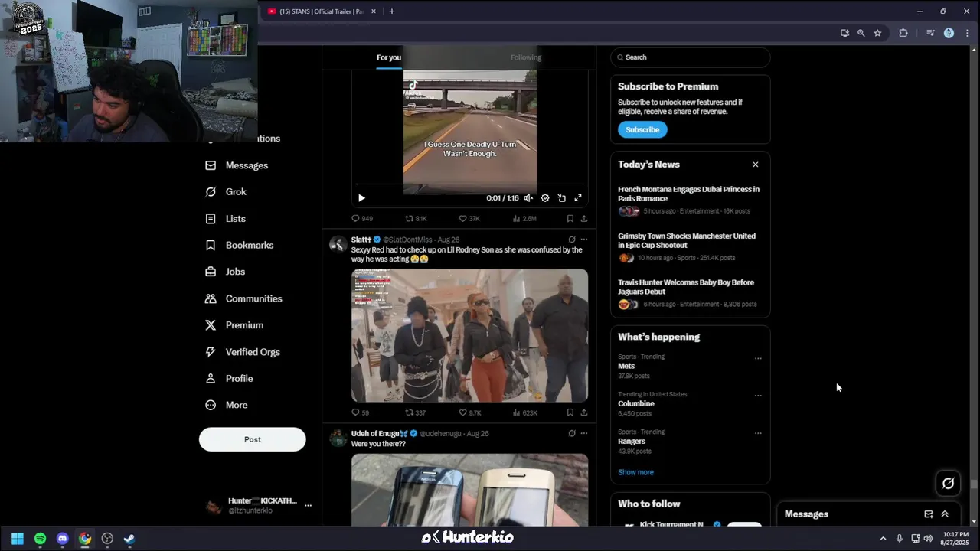Expand the Messages drawer
Screen dimensions: 980x551
tap(945, 514)
